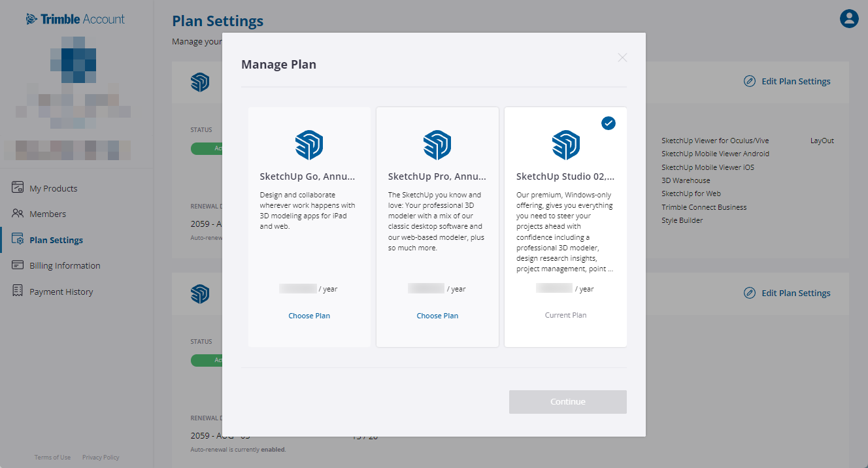
Task: Close the Manage Plan dialog
Action: [622, 58]
